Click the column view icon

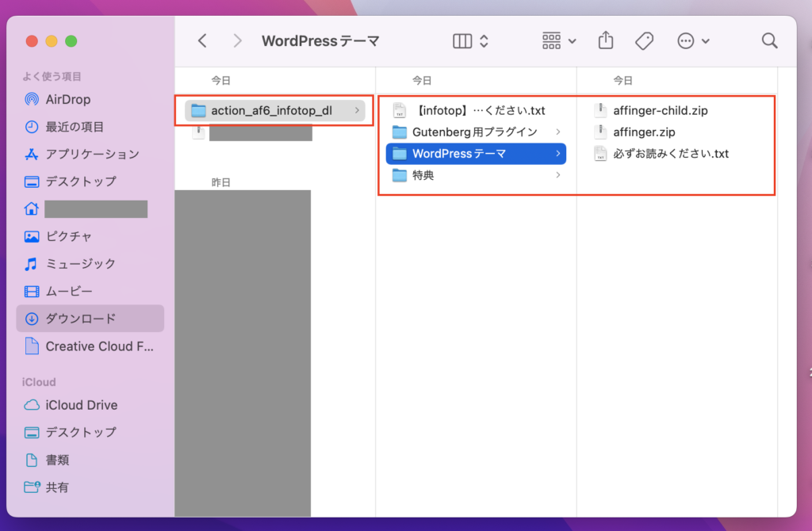tap(462, 41)
